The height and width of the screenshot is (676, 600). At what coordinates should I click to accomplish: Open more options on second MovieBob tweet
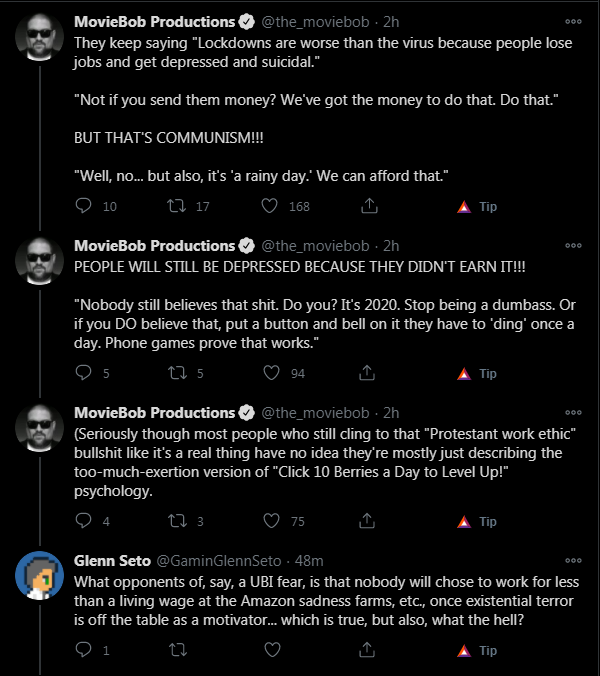click(573, 246)
